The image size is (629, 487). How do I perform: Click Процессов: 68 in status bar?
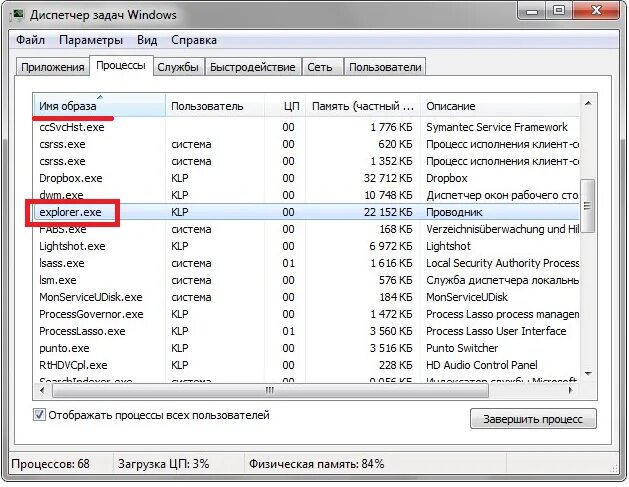(51, 464)
